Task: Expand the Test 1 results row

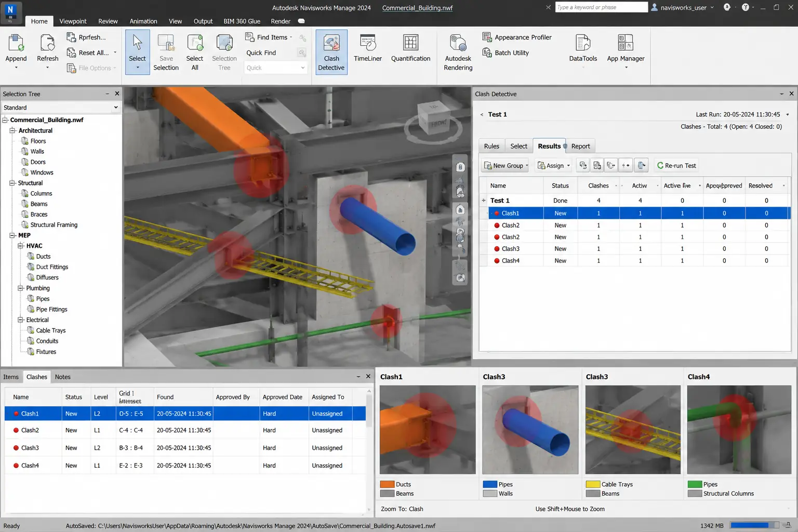Action: [484, 201]
